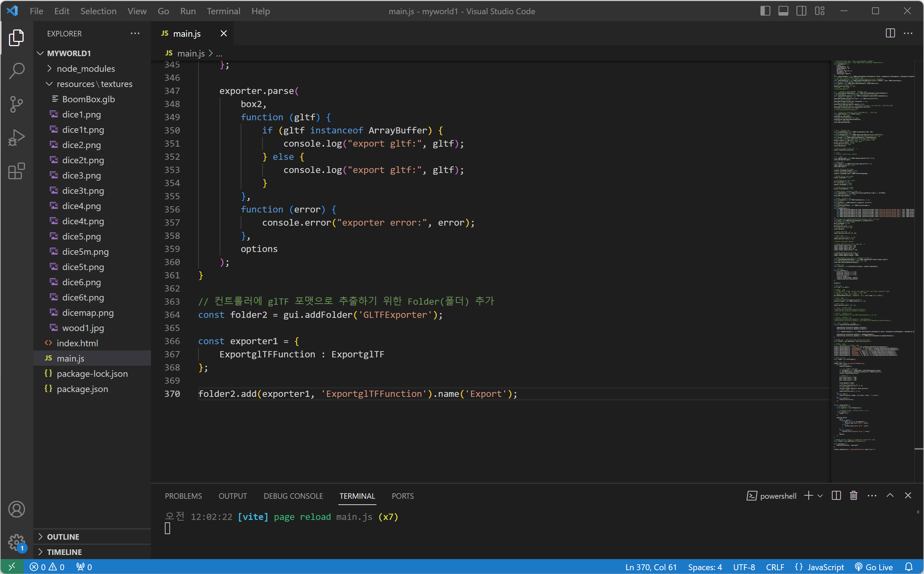This screenshot has height=574, width=924.
Task: Open the Source Control view
Action: [17, 104]
